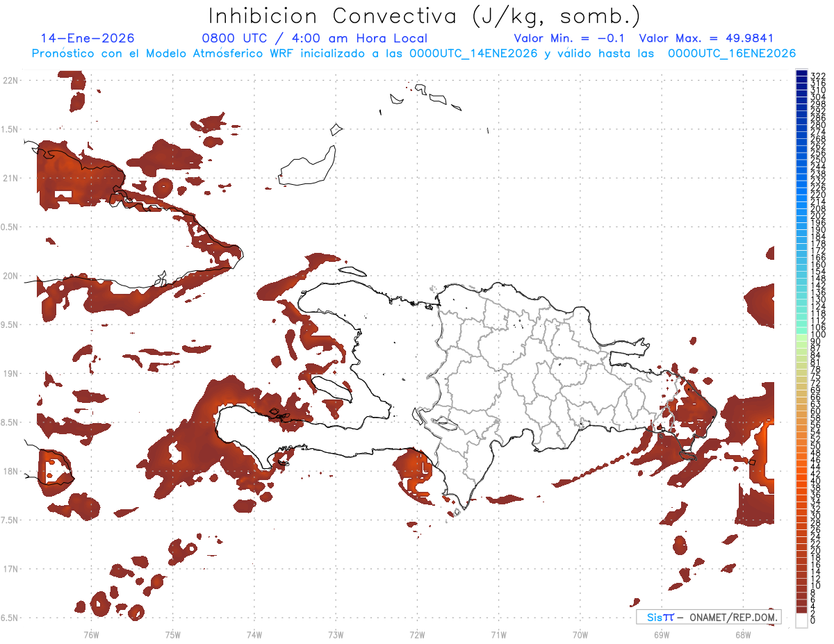834x644 pixels.
Task: Click the '74W' longitude label
Action: [x=254, y=634]
